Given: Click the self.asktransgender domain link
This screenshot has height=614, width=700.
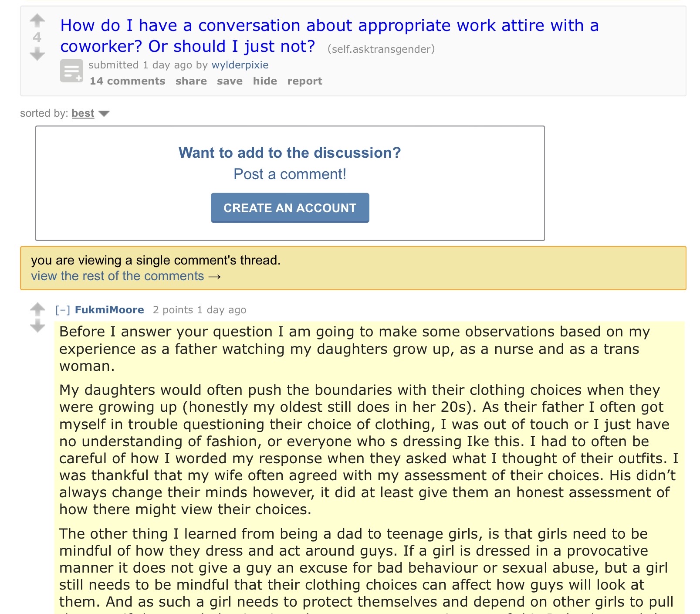Looking at the screenshot, I should pyautogui.click(x=381, y=49).
